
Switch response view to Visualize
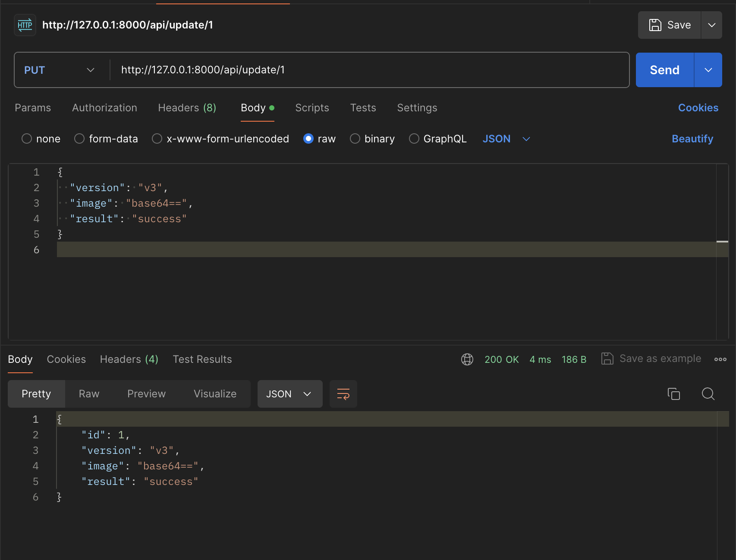[x=215, y=394]
